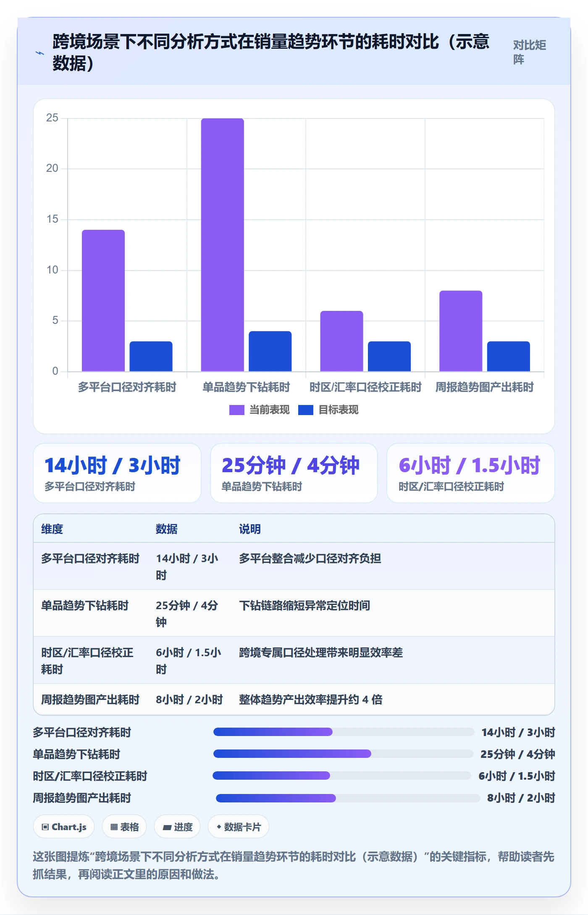Select table cell 8小时 / 2小时
Image resolution: width=588 pixels, height=915 pixels.
pos(189,699)
